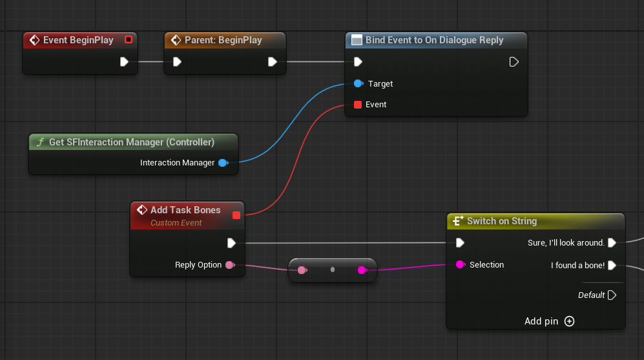Click the Event BeginPlay node title
This screenshot has width=644, height=360.
78,40
